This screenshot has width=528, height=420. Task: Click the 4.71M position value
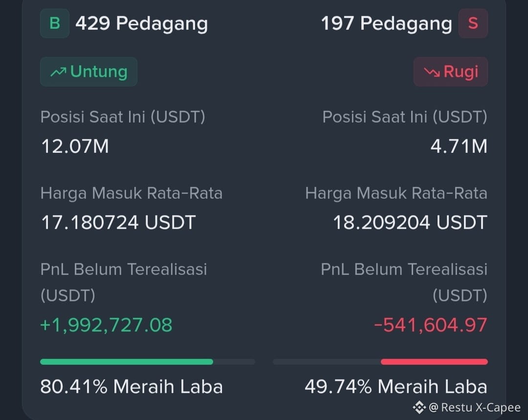click(459, 147)
